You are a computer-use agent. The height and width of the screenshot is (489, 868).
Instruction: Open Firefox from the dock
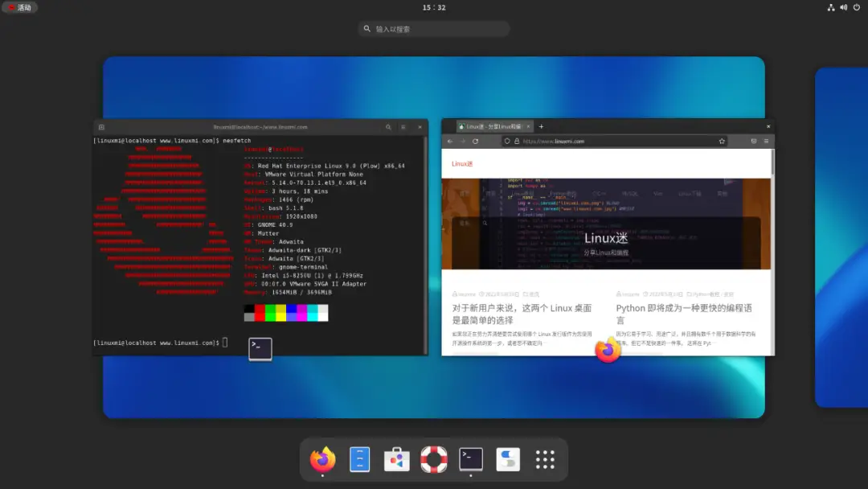[321, 459]
